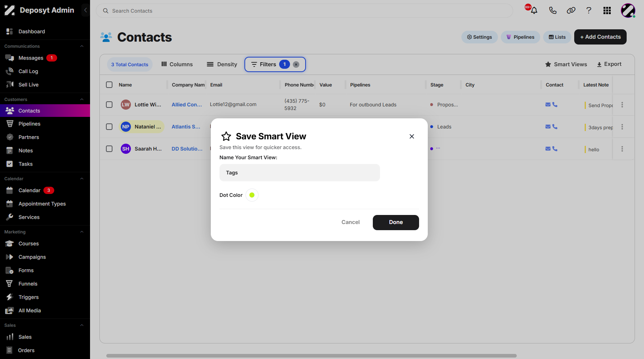This screenshot has width=644, height=359.
Task: Click the email icon in Nataniel's row
Action: [548, 127]
